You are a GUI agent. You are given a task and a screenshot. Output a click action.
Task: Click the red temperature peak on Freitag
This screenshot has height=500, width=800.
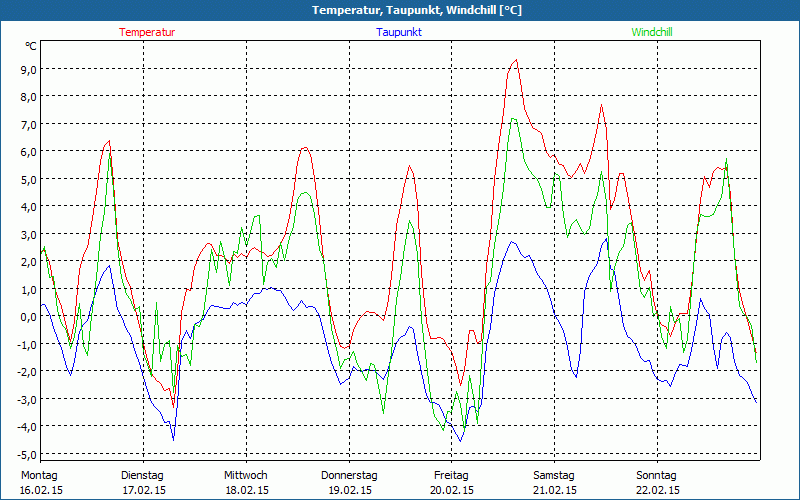(x=516, y=60)
